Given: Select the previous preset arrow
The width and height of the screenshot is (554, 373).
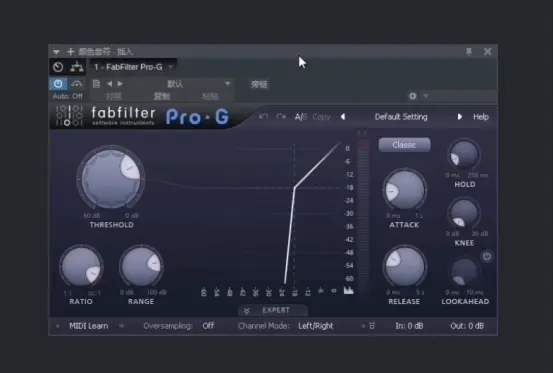Looking at the screenshot, I should 343,117.
